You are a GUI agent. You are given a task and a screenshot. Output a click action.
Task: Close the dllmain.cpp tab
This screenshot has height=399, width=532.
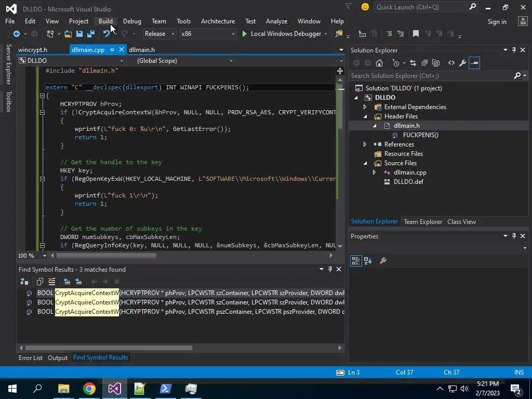pos(121,49)
